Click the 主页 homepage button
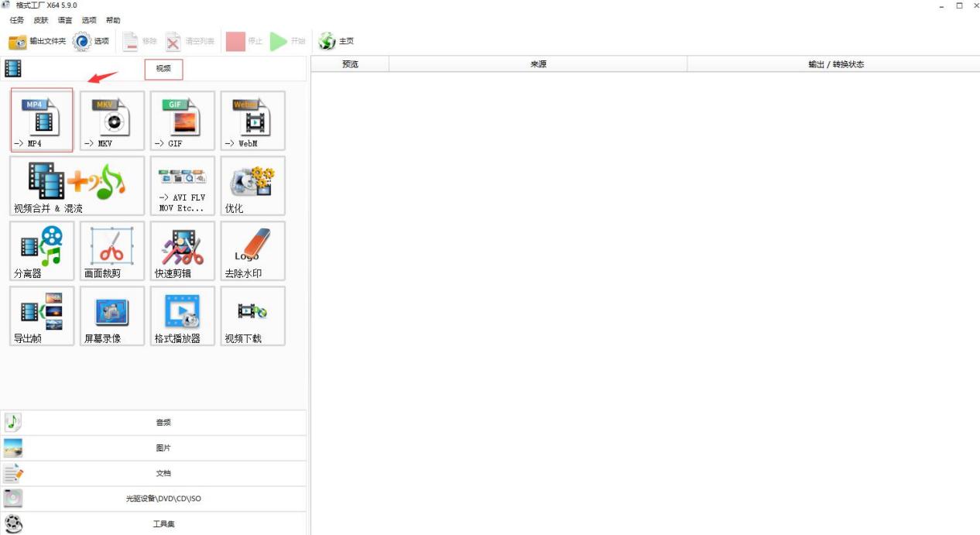Viewport: 980px width, 535px height. [336, 41]
